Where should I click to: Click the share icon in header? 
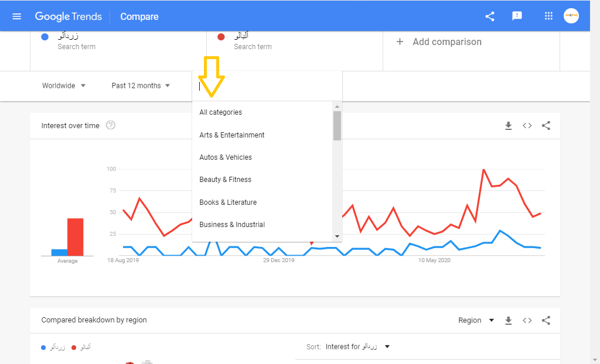pyautogui.click(x=490, y=16)
